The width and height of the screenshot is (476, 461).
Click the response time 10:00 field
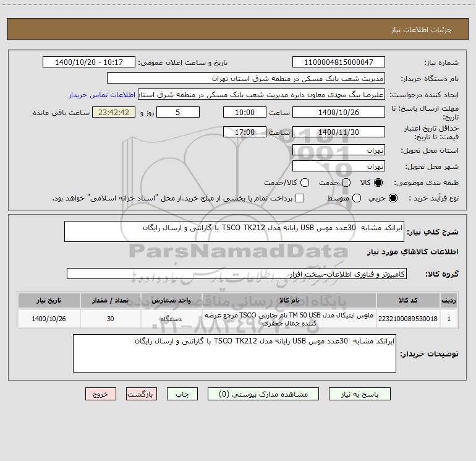point(245,112)
